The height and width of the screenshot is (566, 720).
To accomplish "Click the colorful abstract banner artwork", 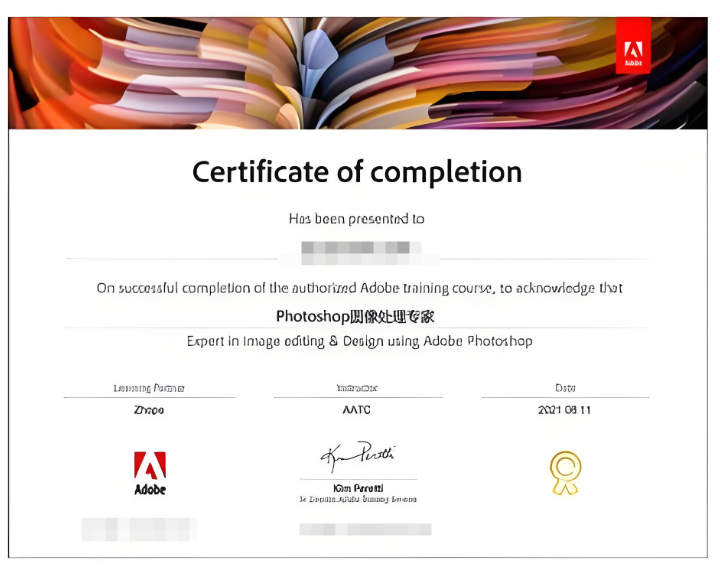I will click(358, 73).
